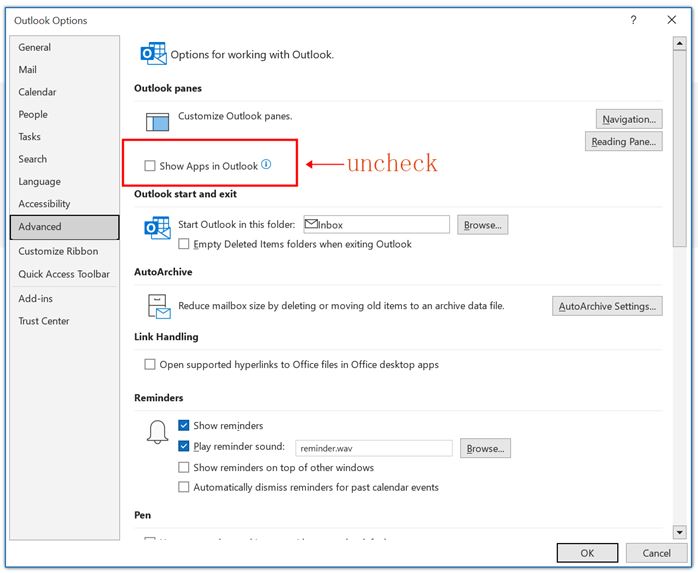698x573 pixels.
Task: Click the Outlook logo icon beside Options heading
Action: click(x=154, y=53)
